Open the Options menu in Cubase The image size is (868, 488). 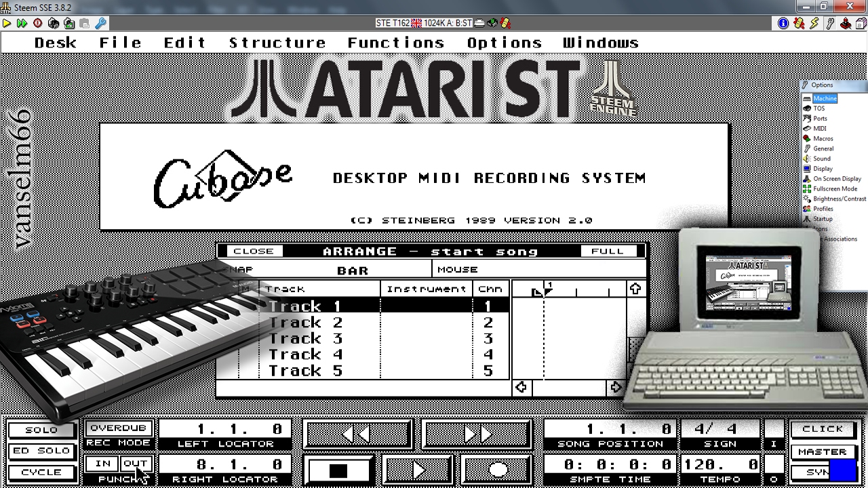(x=504, y=43)
